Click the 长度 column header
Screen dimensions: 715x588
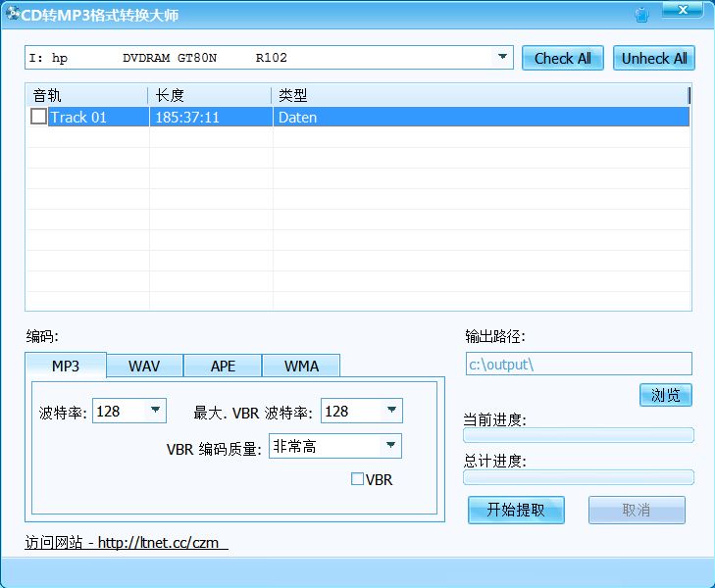[209, 95]
